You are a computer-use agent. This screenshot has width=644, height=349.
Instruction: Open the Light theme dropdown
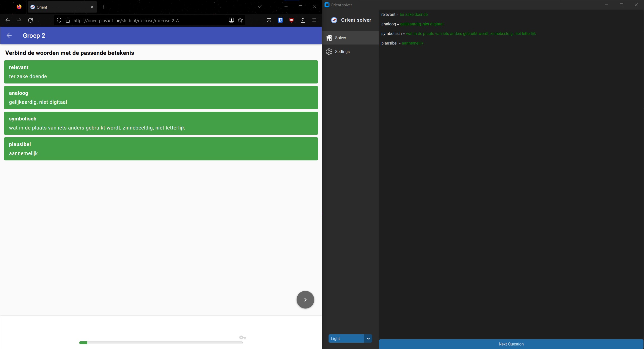(x=346, y=338)
